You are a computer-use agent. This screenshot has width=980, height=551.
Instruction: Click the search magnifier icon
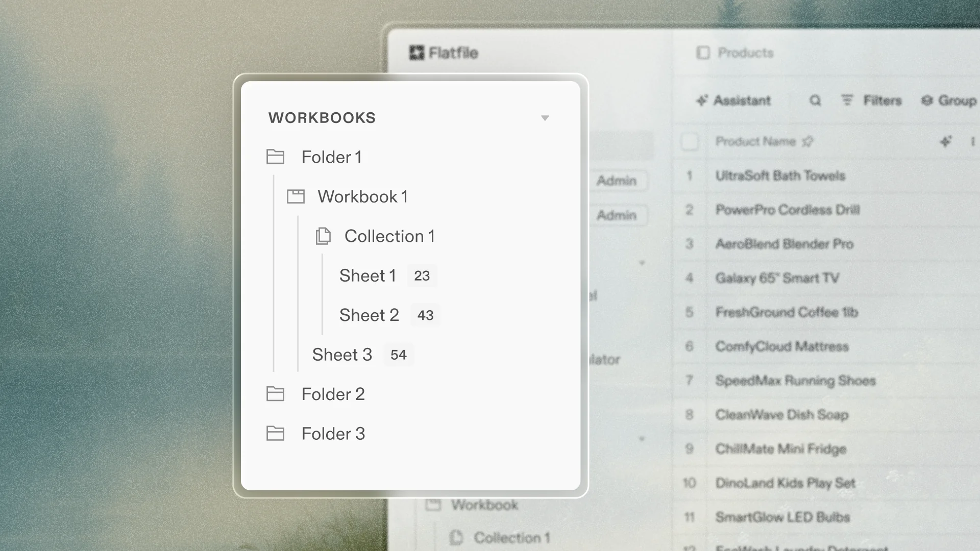(815, 101)
